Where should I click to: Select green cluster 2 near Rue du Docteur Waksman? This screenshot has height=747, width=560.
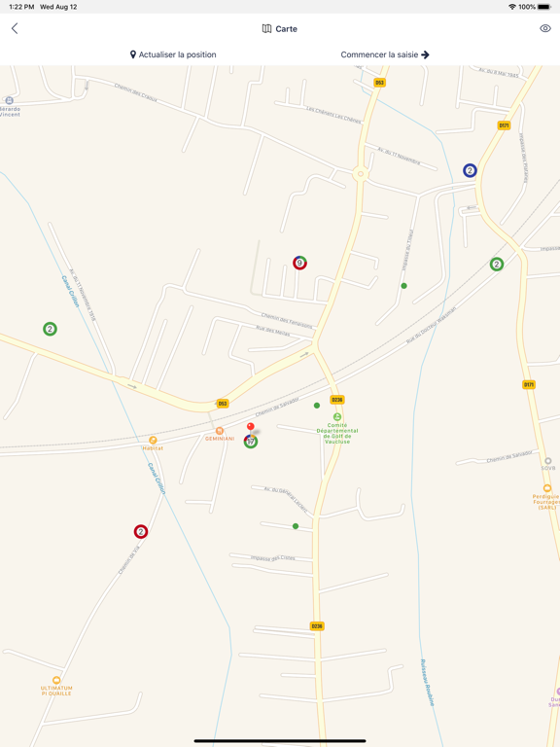497,264
